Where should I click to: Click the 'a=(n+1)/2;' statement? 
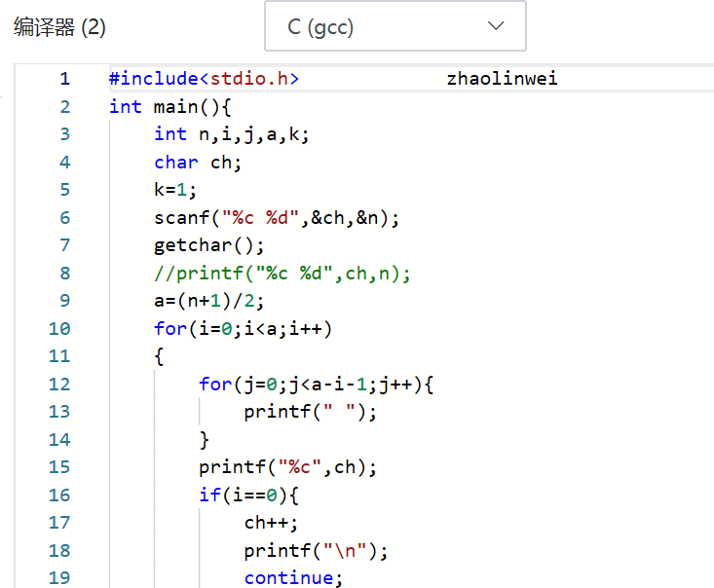point(209,301)
